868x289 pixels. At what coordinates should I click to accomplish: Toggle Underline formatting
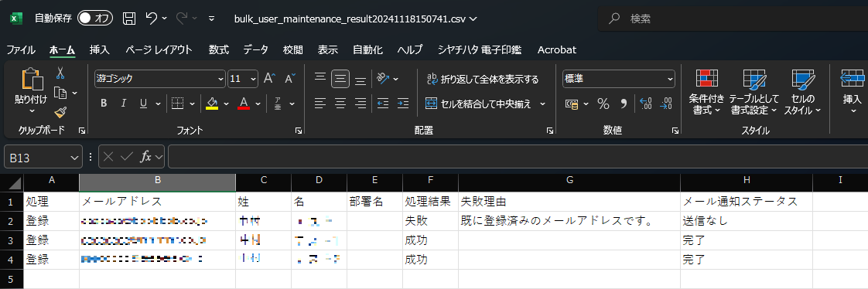pyautogui.click(x=143, y=103)
